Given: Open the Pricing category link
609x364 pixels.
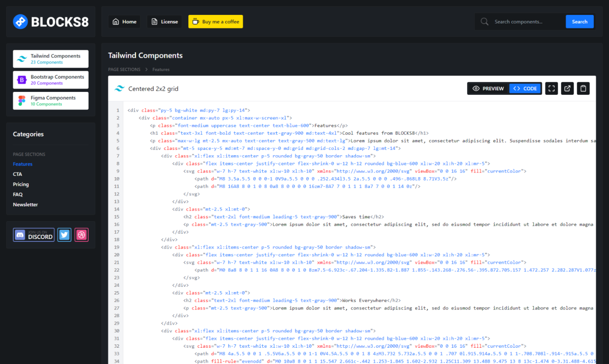Looking at the screenshot, I should click(x=21, y=184).
